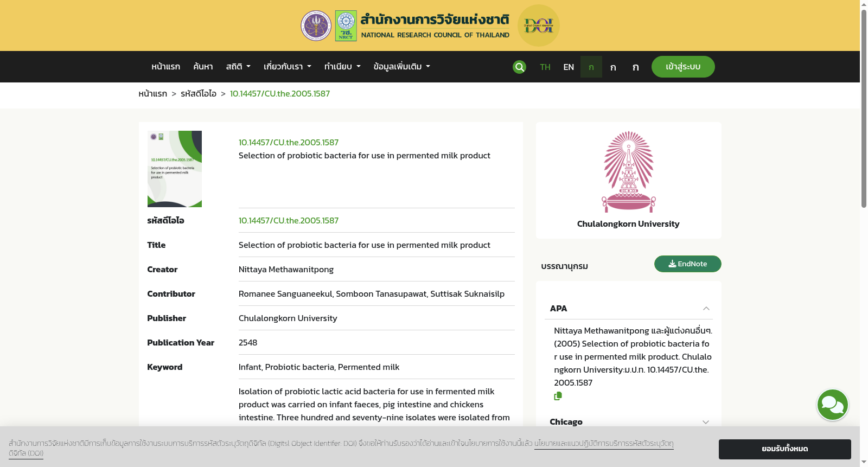The height and width of the screenshot is (467, 868).
Task: Click the Title row's thesis title text
Action: (x=365, y=245)
